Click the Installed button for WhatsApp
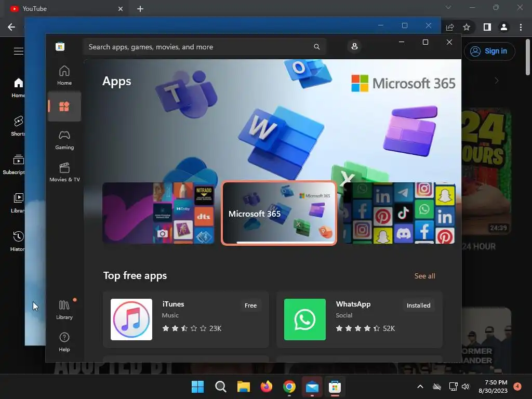Screen dimensions: 532x399 pos(418,305)
